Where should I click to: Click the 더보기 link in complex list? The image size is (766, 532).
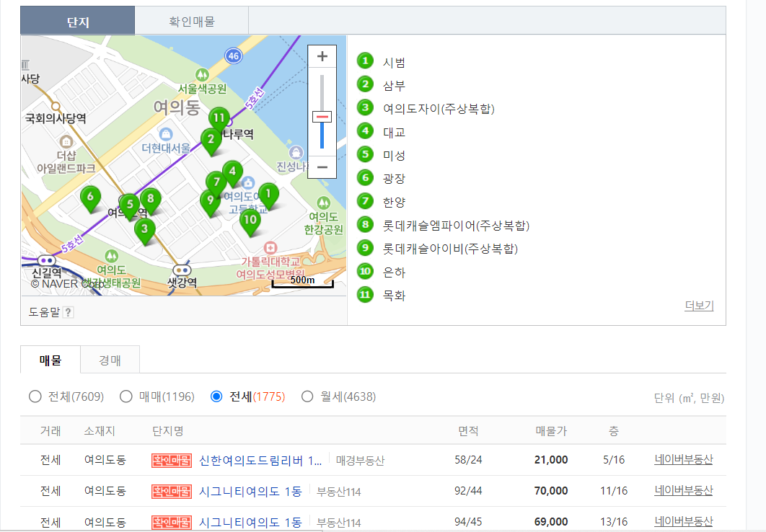point(699,306)
